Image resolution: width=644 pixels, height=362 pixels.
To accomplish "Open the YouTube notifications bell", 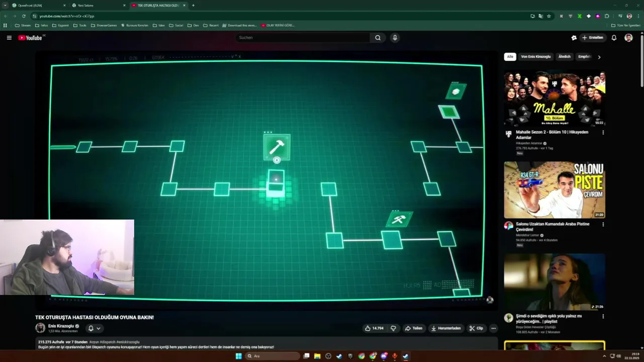I will [614, 38].
